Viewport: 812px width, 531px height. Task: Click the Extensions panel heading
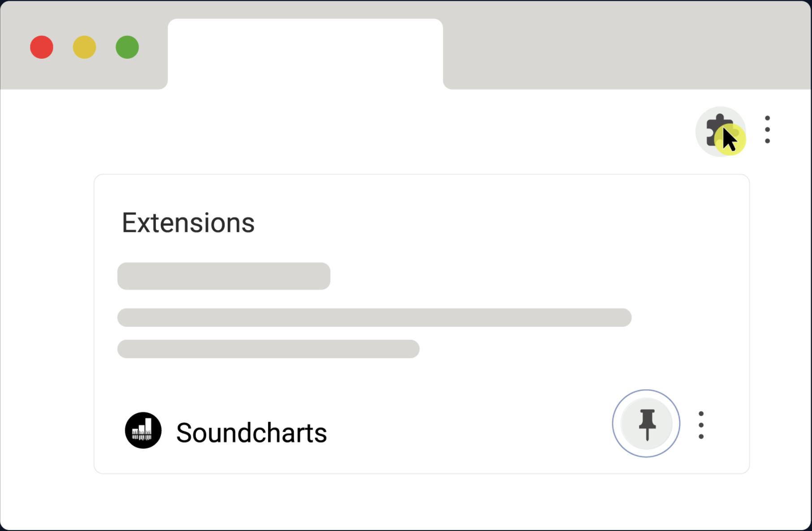coord(188,223)
